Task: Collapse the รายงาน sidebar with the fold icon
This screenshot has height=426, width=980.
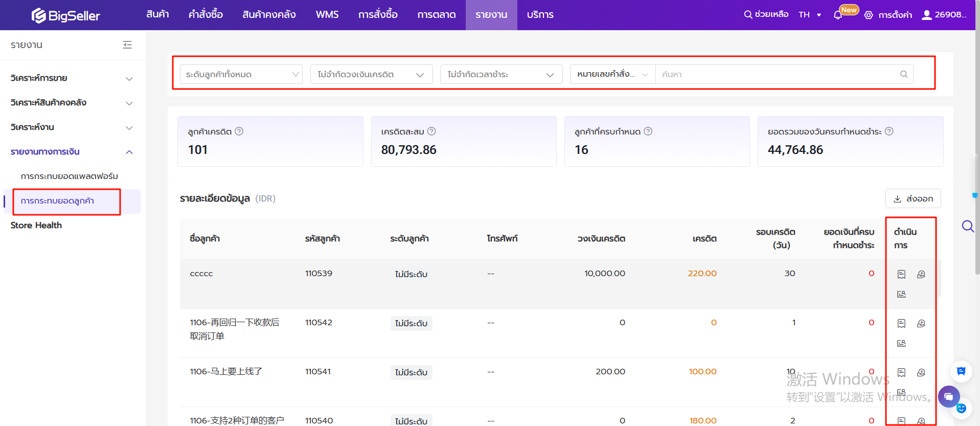Action: 127,45
